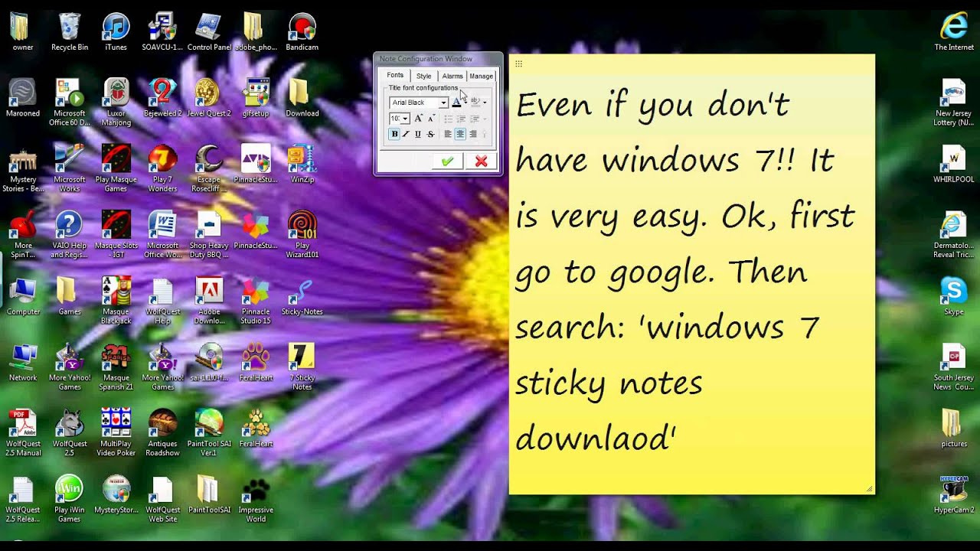
Task: Select the VAIO Help and Registration icon
Action: pos(70,234)
